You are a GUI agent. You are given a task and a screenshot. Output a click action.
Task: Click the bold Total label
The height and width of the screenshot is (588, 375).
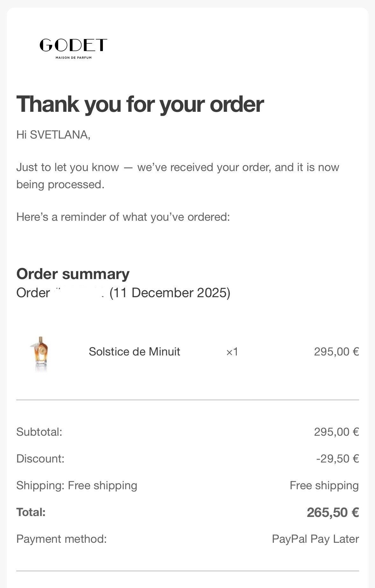tap(31, 512)
